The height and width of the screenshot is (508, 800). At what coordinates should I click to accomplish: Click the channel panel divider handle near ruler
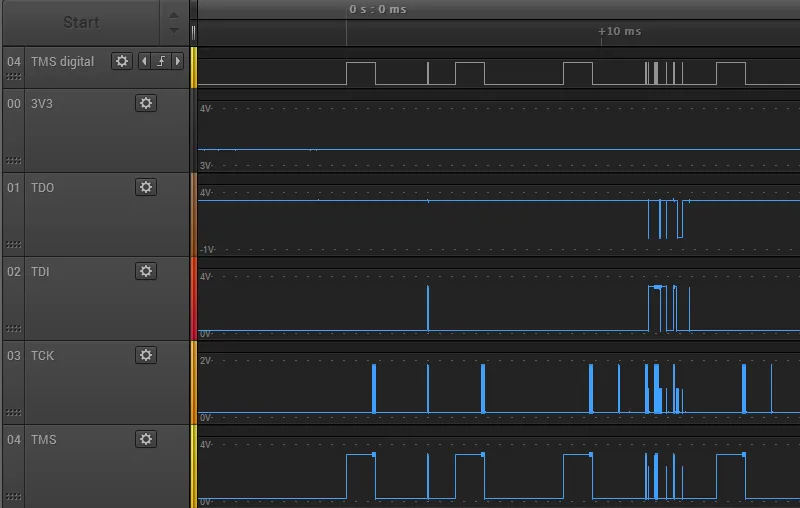[x=193, y=33]
